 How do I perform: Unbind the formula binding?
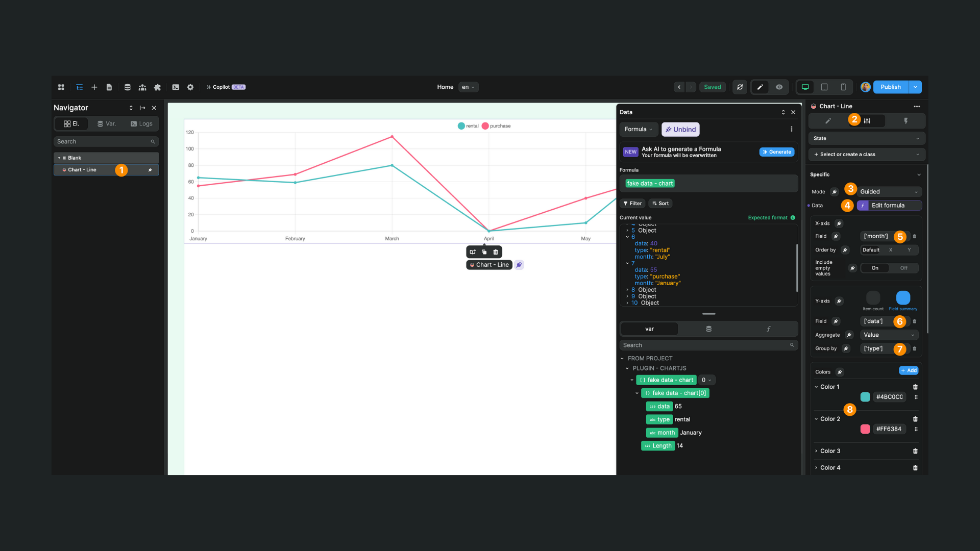click(680, 129)
